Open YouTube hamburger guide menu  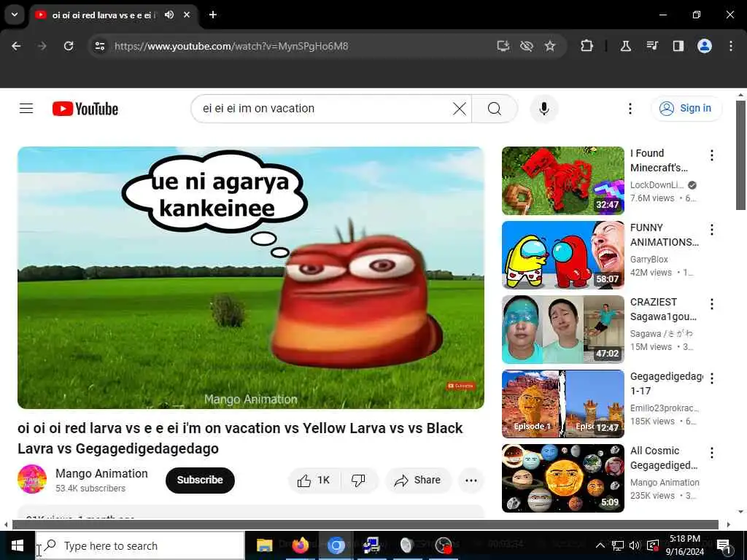click(26, 109)
